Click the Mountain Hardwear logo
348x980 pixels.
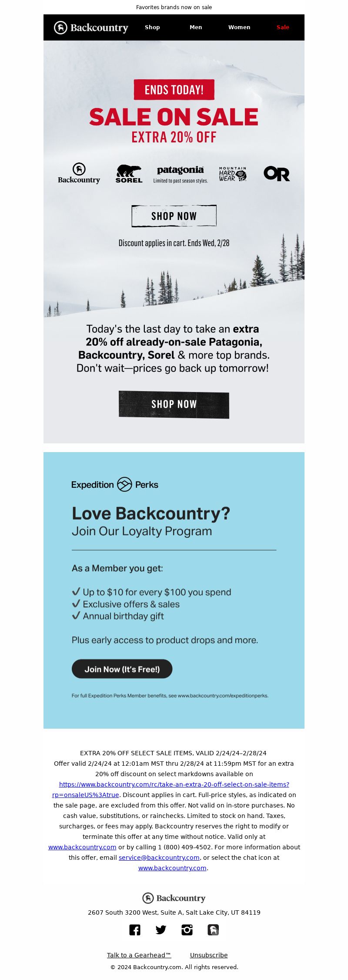[x=233, y=174]
